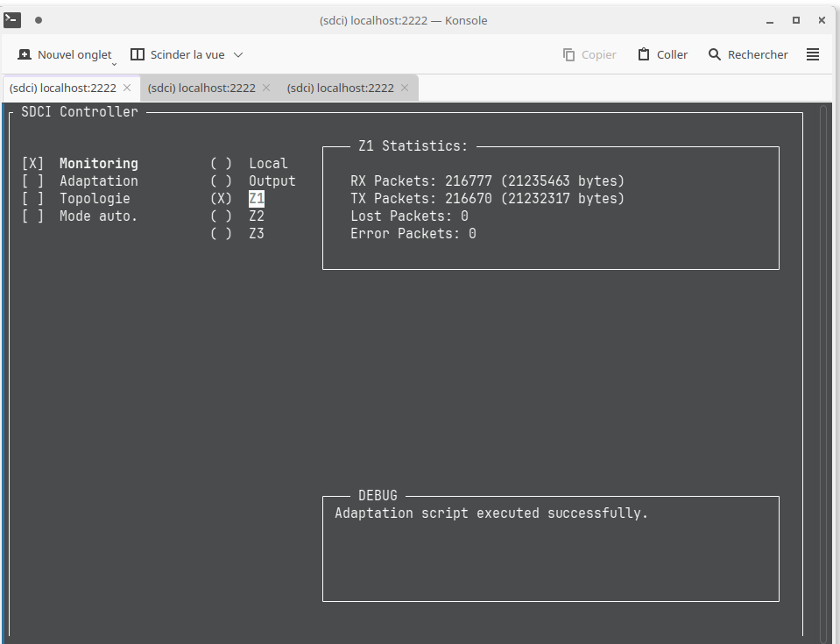Switch to the second localhost:2222 tab
Screen dimensions: 840x644
(201, 88)
